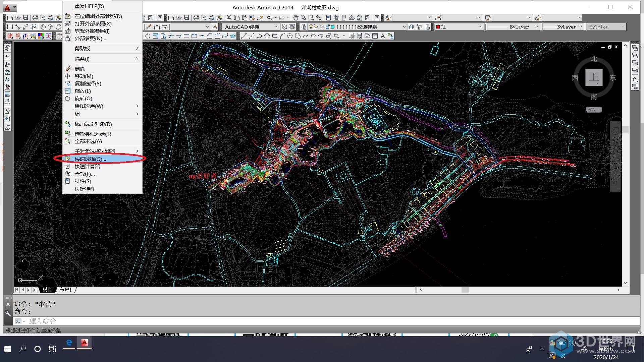Viewport: 644px width, 362px height.
Task: Toggle the layer on/off lightbulb
Action: click(x=311, y=27)
